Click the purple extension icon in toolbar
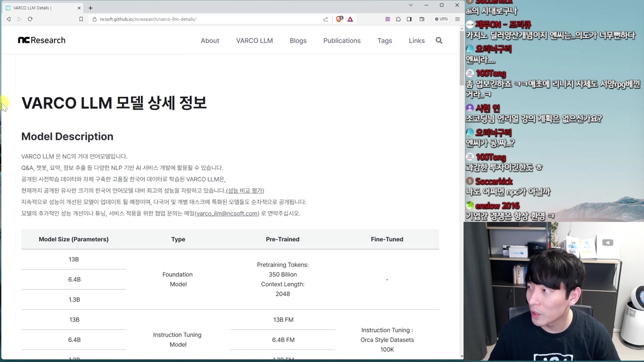 pyautogui.click(x=388, y=19)
